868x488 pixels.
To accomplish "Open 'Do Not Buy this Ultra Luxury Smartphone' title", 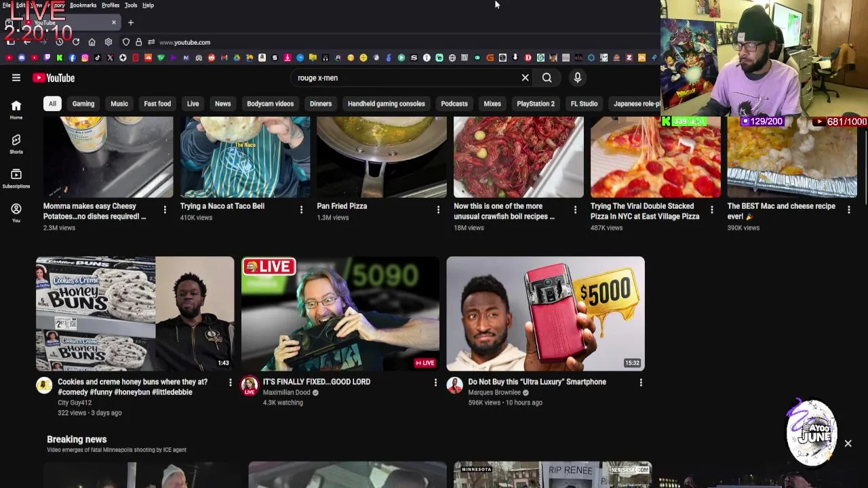I will pyautogui.click(x=537, y=382).
